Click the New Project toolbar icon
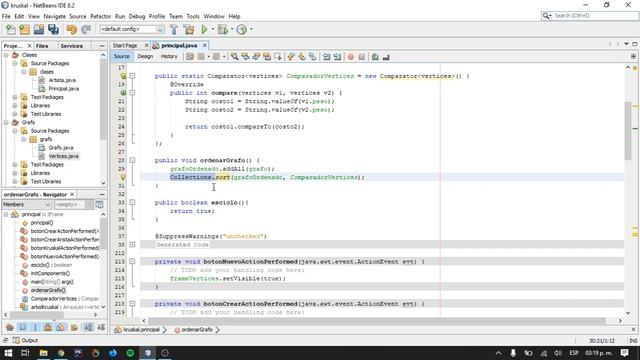This screenshot has width=640, height=360. pyautogui.click(x=24, y=29)
